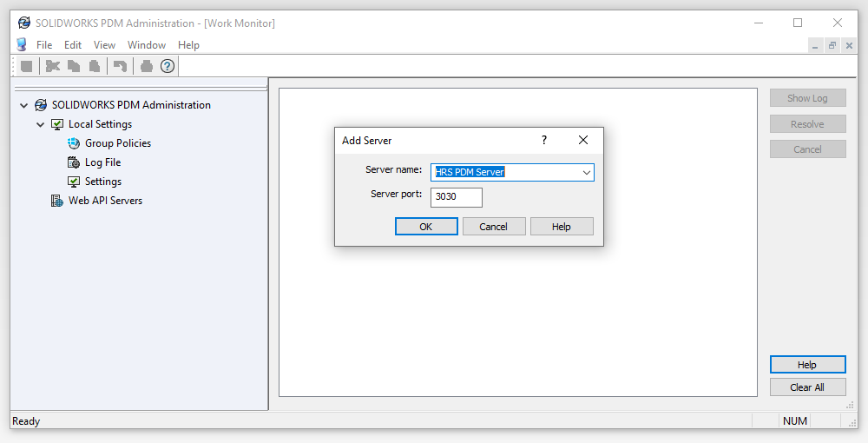
Task: Restore the inner Work Monitor window
Action: [832, 45]
